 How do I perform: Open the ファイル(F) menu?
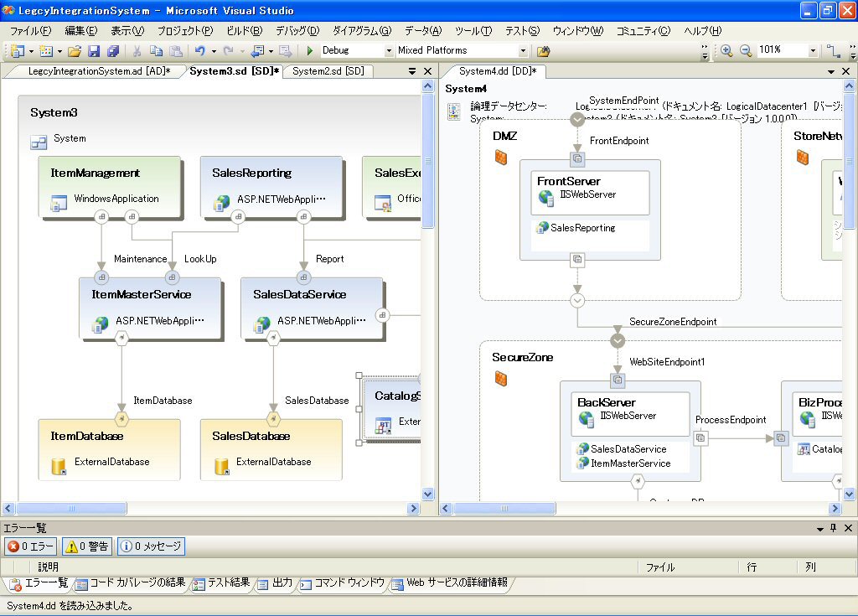tap(31, 31)
